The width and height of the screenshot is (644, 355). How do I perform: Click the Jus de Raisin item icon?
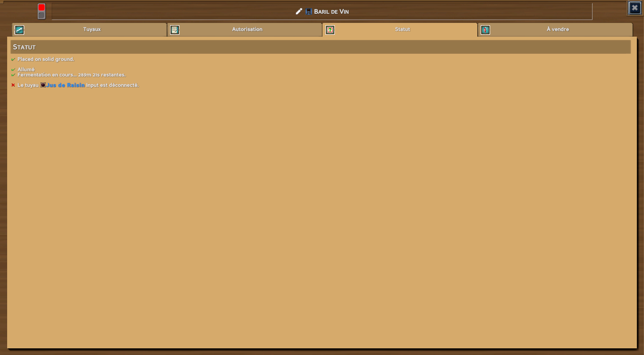point(43,85)
